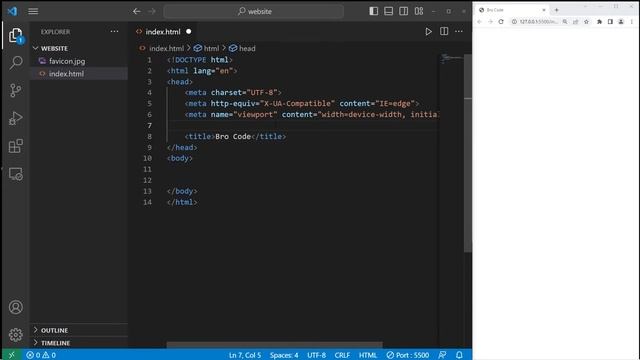This screenshot has height=360, width=640.
Task: Open the browser profile avatar
Action: click(x=621, y=22)
